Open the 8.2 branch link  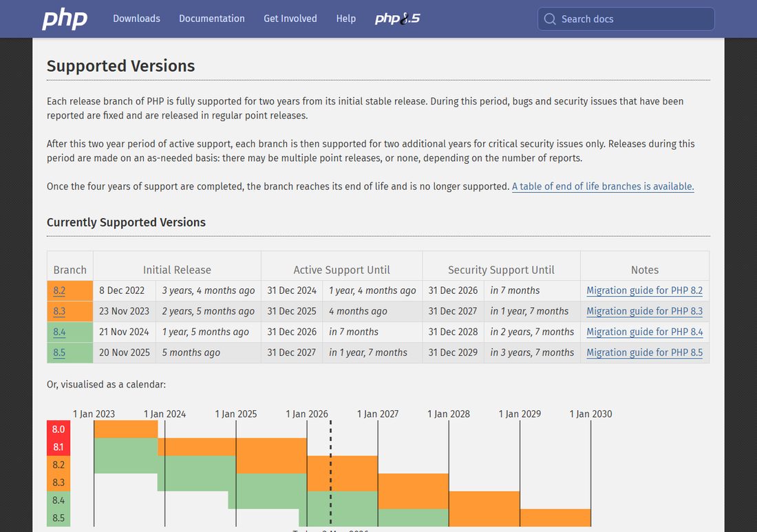59,290
